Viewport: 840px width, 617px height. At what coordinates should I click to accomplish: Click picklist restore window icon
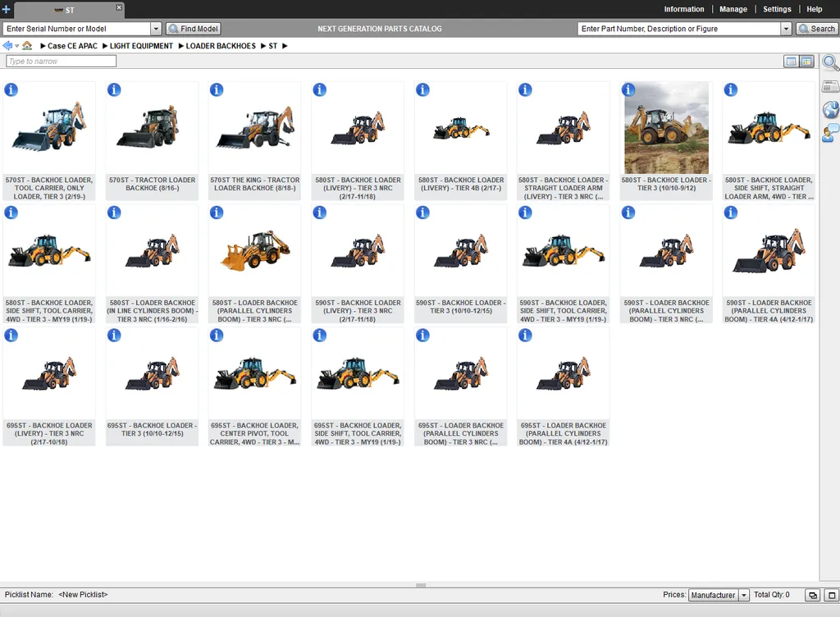pos(813,595)
